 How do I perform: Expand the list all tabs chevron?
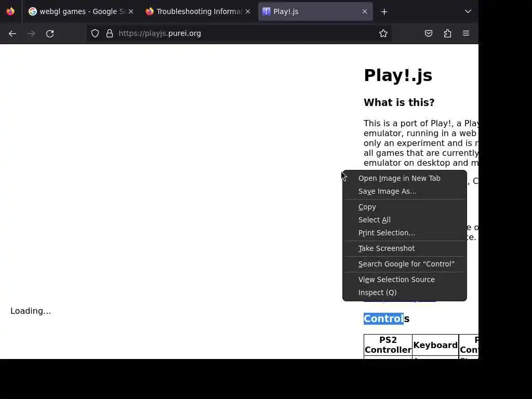(x=468, y=11)
